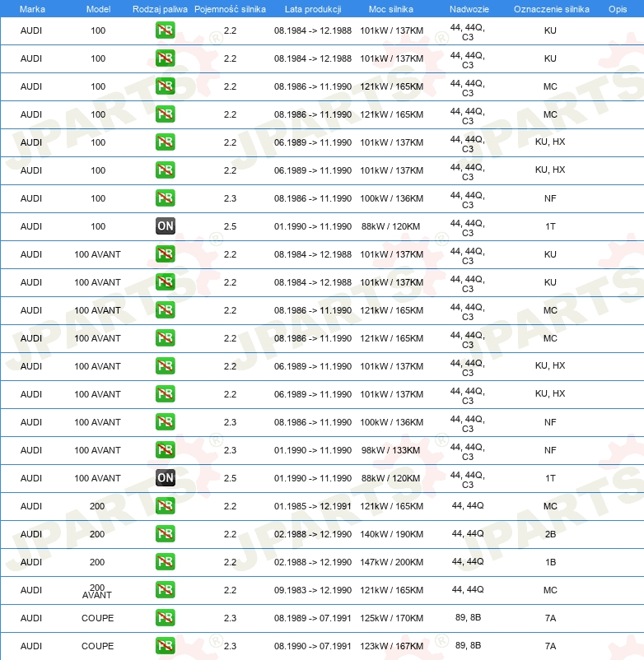Click the petrol icon in the COUPE 123kW / 167KM row
The height and width of the screenshot is (660, 644).
pyautogui.click(x=165, y=646)
